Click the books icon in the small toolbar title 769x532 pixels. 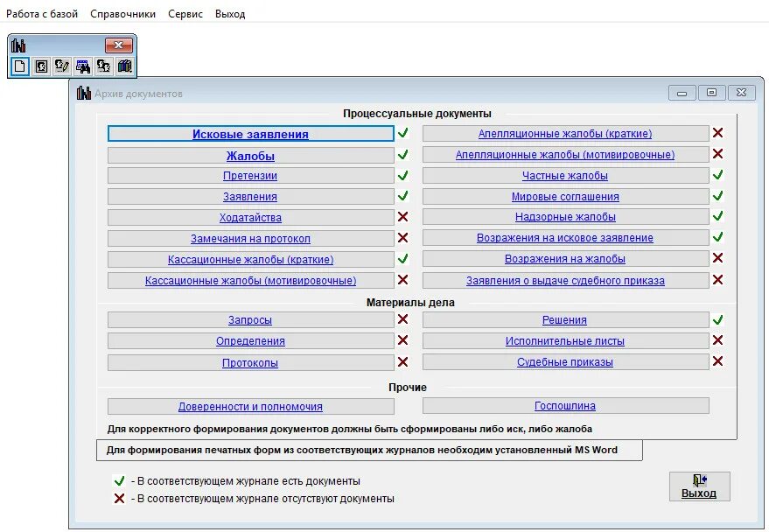pos(18,45)
